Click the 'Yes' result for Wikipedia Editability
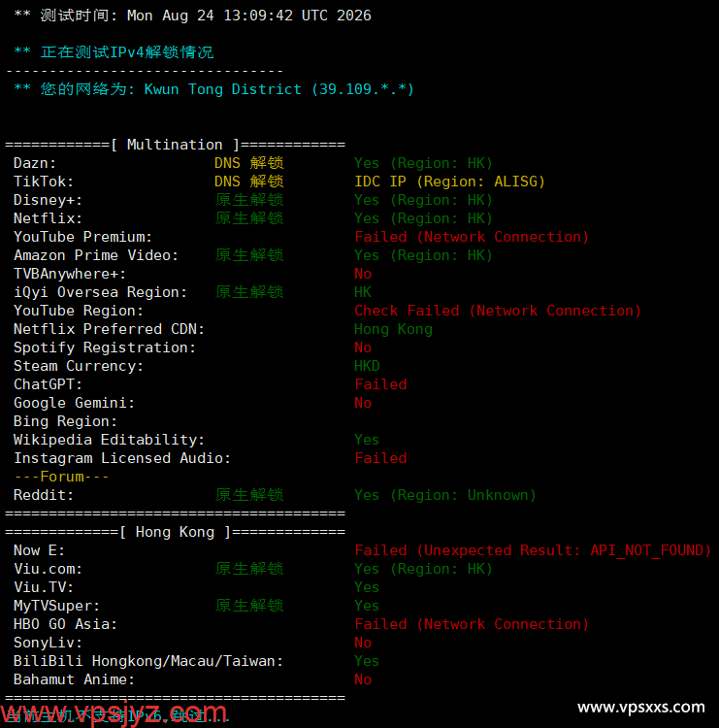This screenshot has width=719, height=728. (x=367, y=440)
